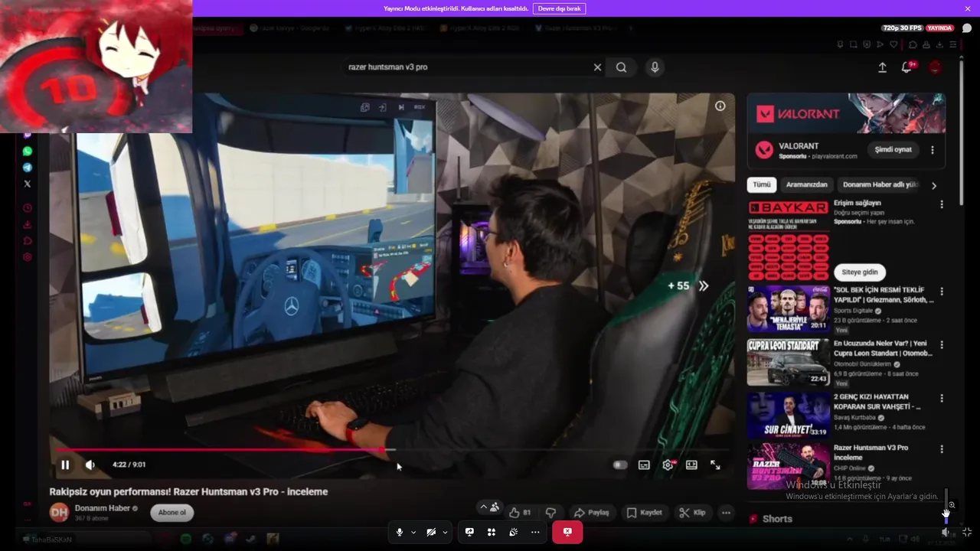
Task: Open options menu for Baykar ad
Action: click(x=942, y=204)
